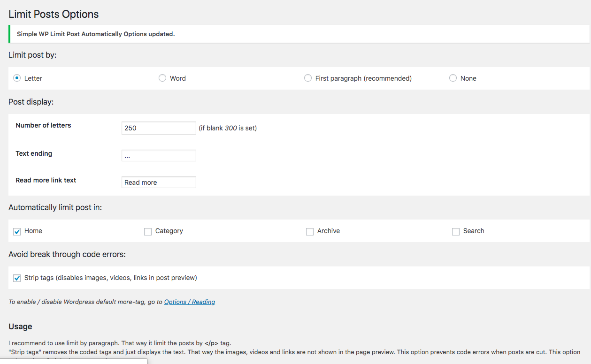
Task: Click the '(if blank 300 is set)' hint
Action: click(x=228, y=128)
